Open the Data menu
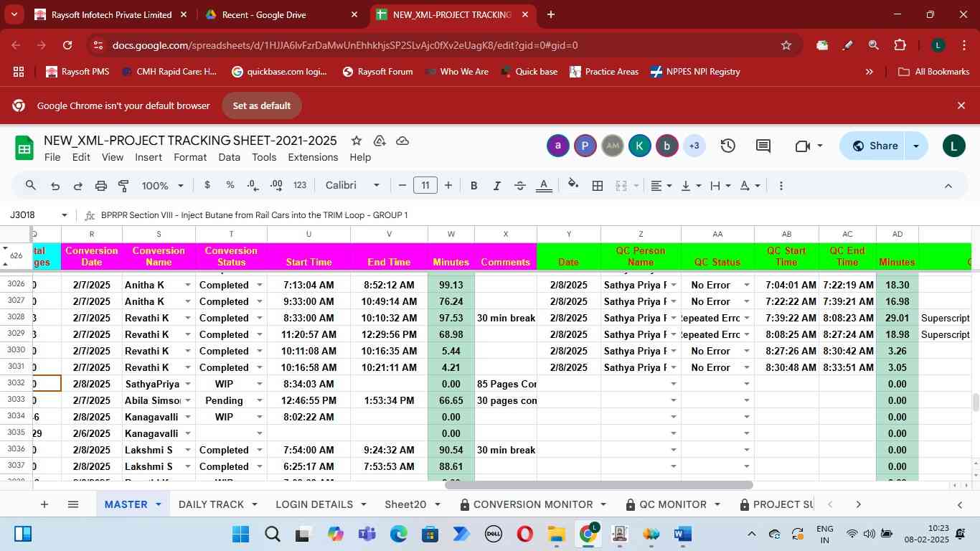Viewport: 980px width, 551px height. point(229,157)
